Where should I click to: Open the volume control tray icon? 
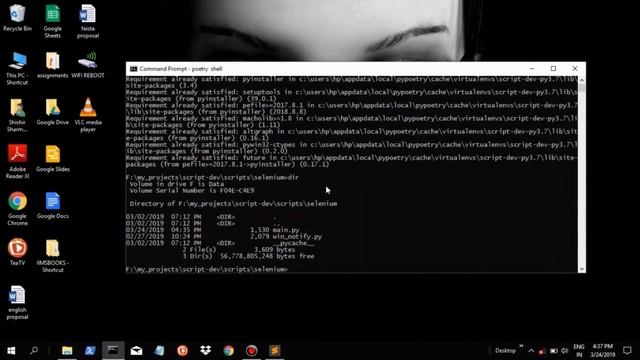tap(564, 351)
